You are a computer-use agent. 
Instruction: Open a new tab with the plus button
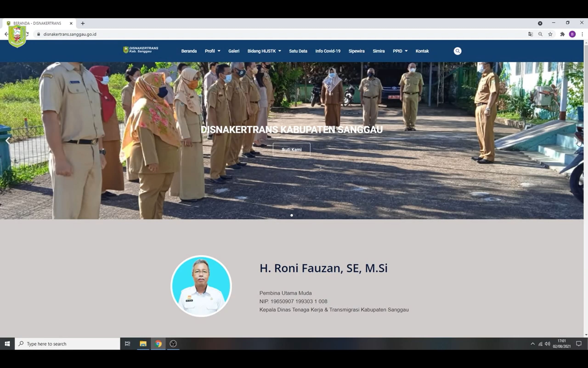(83, 23)
